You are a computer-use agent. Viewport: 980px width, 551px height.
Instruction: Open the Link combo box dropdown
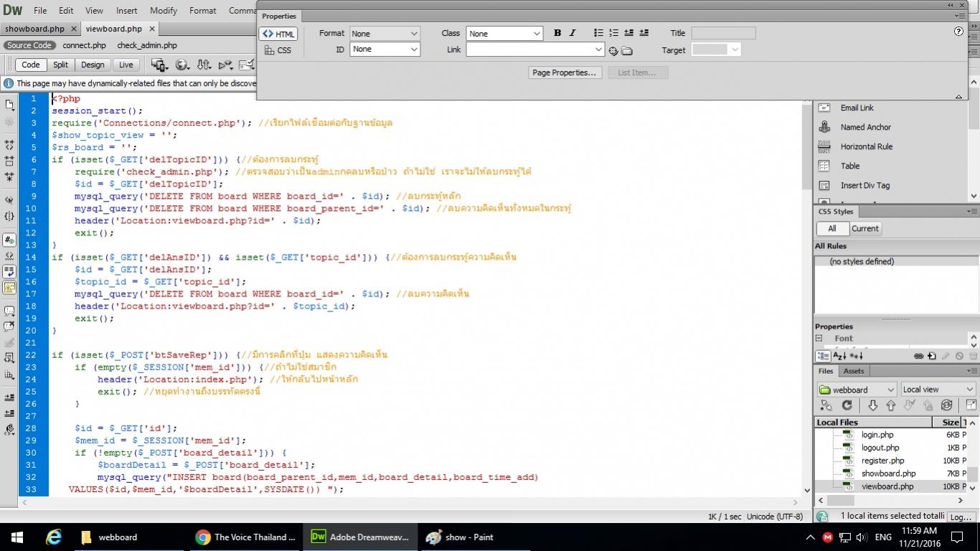599,50
